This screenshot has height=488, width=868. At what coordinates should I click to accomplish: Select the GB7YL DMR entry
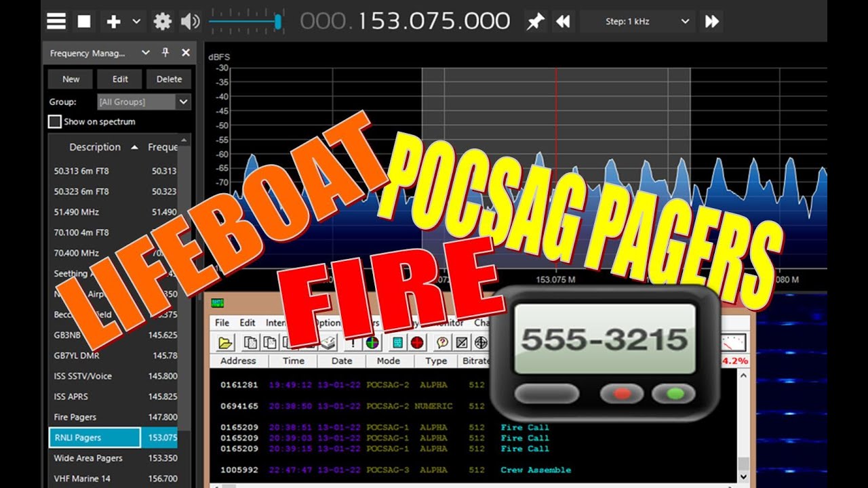pyautogui.click(x=113, y=355)
